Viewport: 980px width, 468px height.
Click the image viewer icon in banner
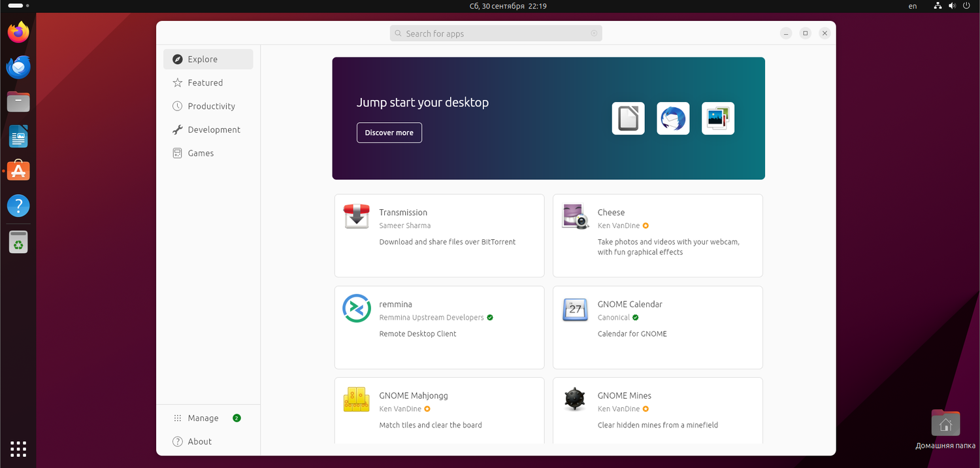click(718, 118)
